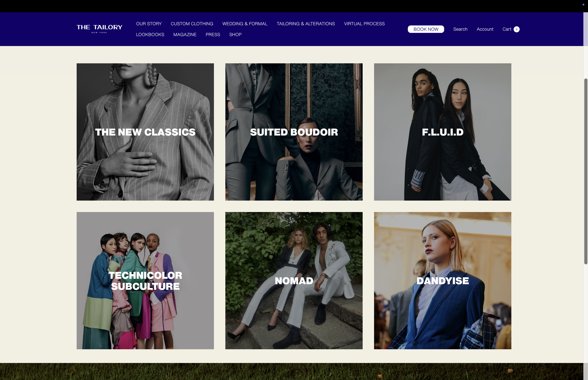Visit the Press page

coord(213,35)
